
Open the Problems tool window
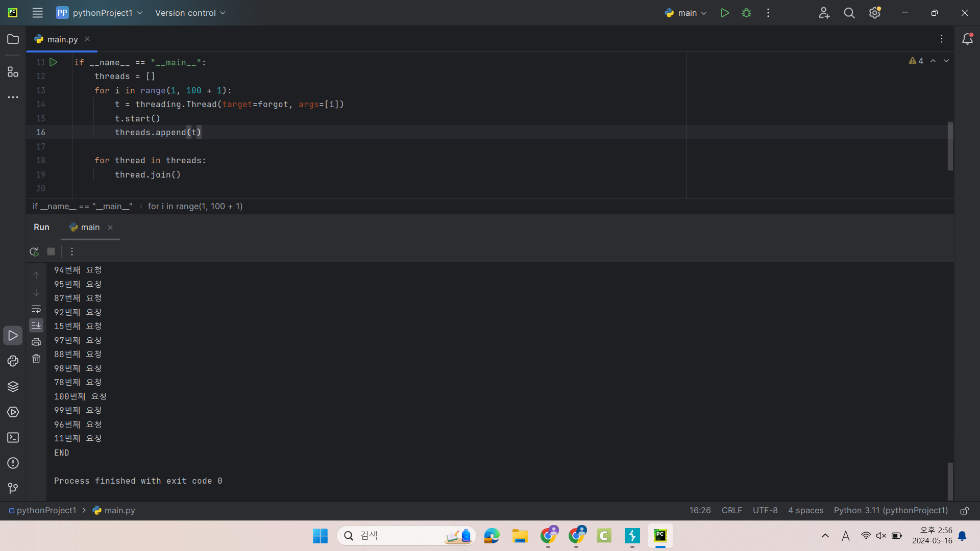(13, 463)
